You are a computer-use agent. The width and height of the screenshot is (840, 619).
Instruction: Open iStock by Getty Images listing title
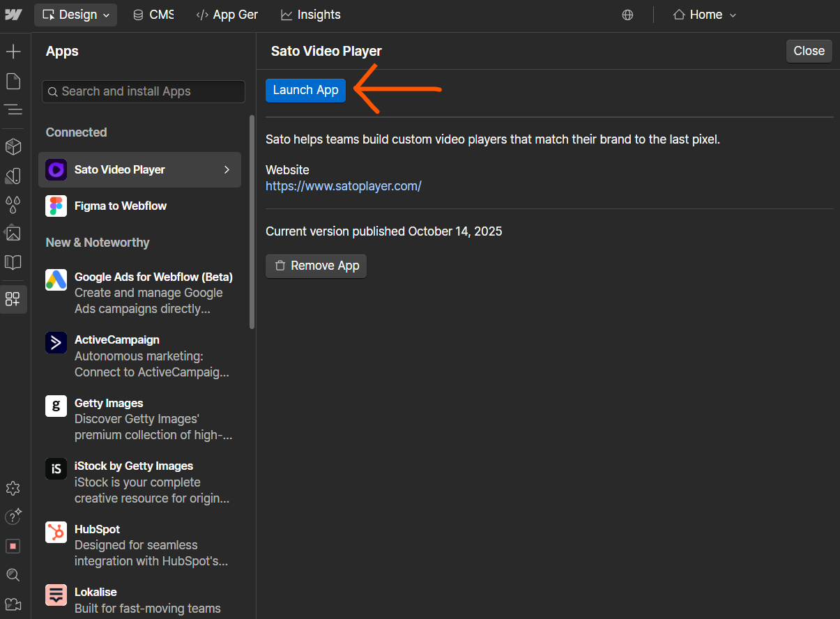134,466
